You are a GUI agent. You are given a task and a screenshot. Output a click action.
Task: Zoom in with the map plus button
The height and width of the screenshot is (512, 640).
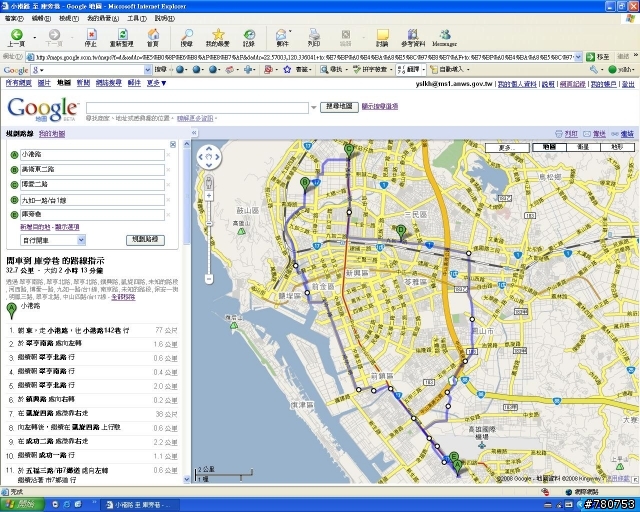point(209,196)
